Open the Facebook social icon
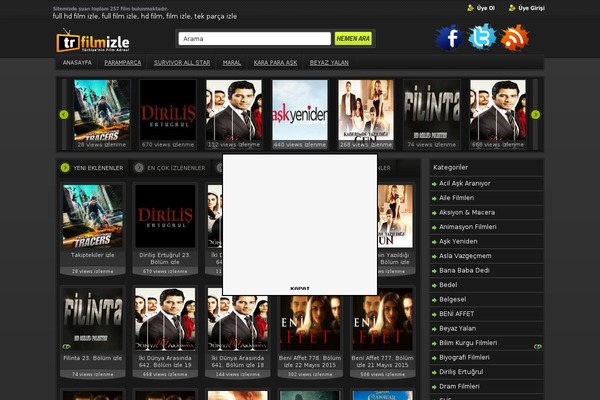This screenshot has width=600, height=400. click(449, 38)
